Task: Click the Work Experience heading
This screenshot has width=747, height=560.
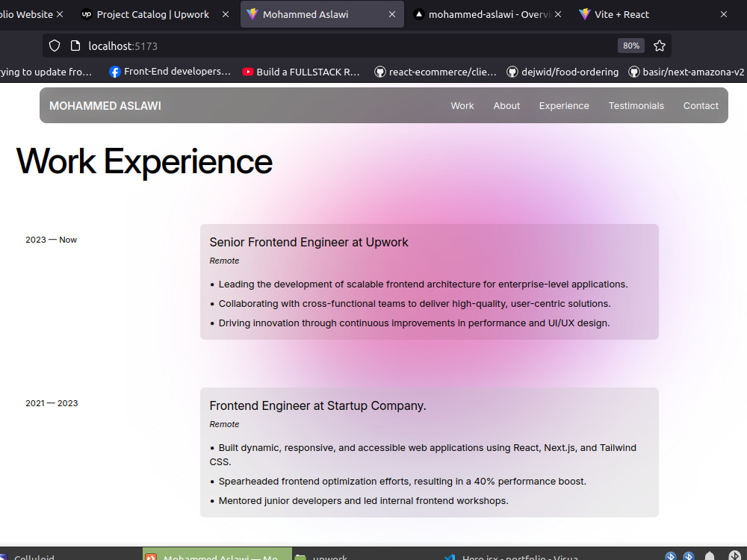Action: (144, 162)
